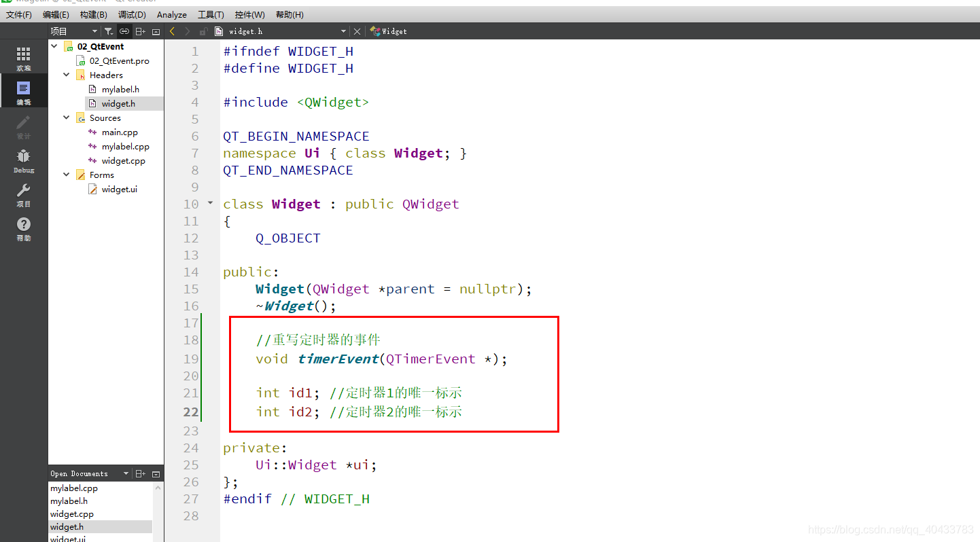
Task: Select mylabel.h in Headers
Action: click(x=120, y=89)
